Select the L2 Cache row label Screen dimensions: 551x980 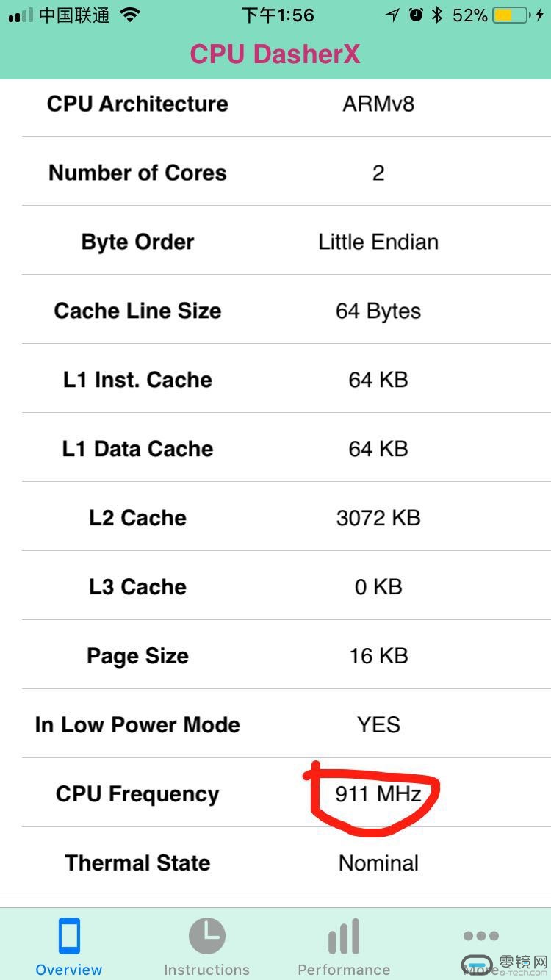(x=137, y=518)
